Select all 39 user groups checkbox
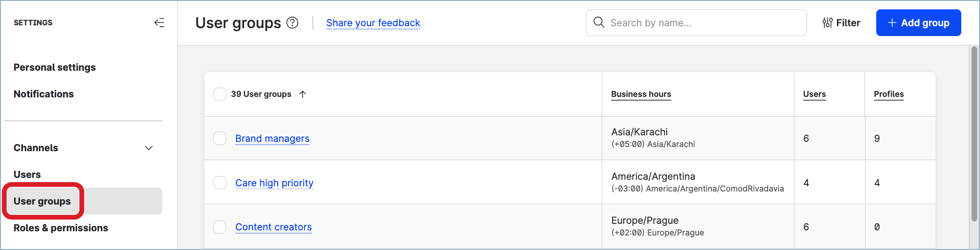The height and width of the screenshot is (250, 980). (220, 94)
